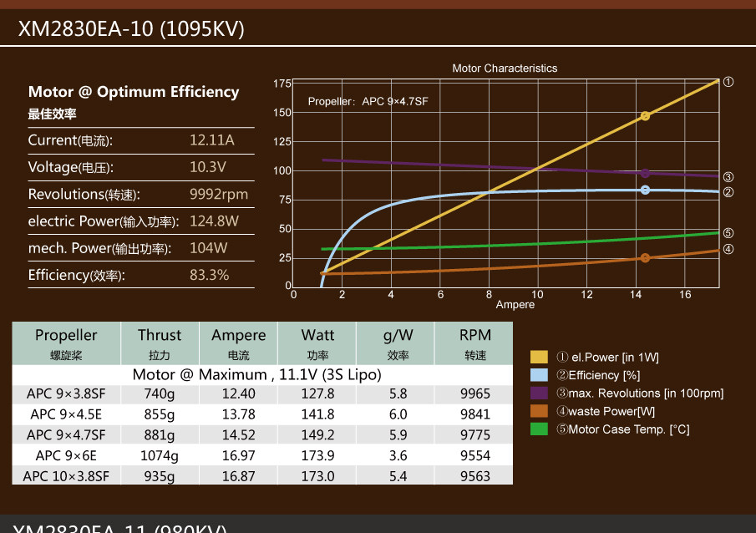Click the circled 3 marker at the chart edge
The height and width of the screenshot is (533, 756).
(728, 177)
